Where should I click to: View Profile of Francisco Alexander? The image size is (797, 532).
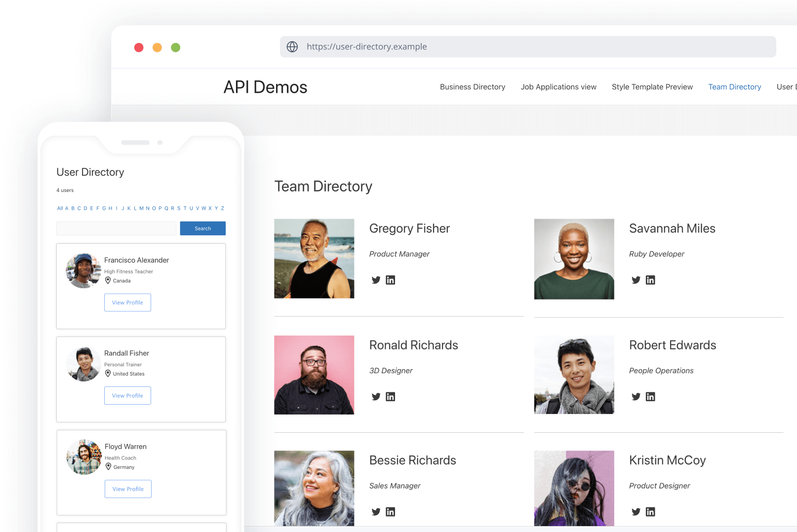pyautogui.click(x=127, y=303)
